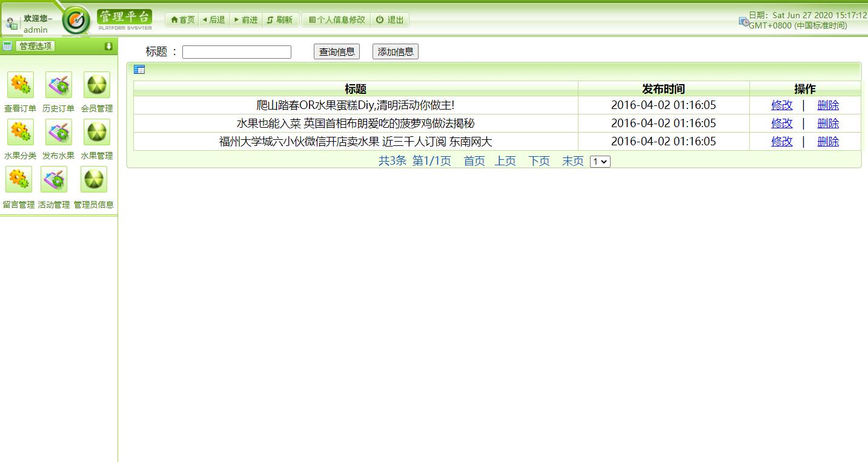The width and height of the screenshot is (868, 462).
Task: Click the table icon above the list
Action: tap(139, 69)
